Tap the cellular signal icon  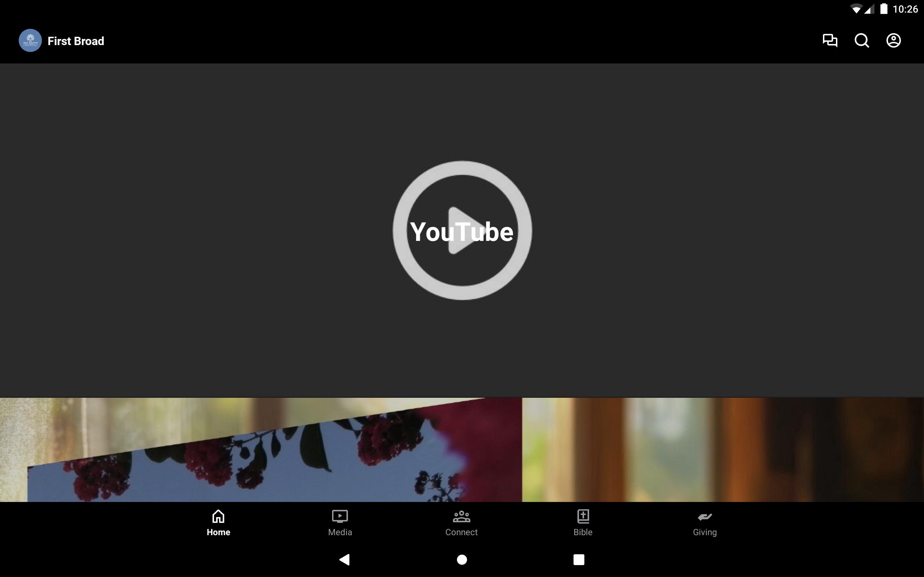869,9
